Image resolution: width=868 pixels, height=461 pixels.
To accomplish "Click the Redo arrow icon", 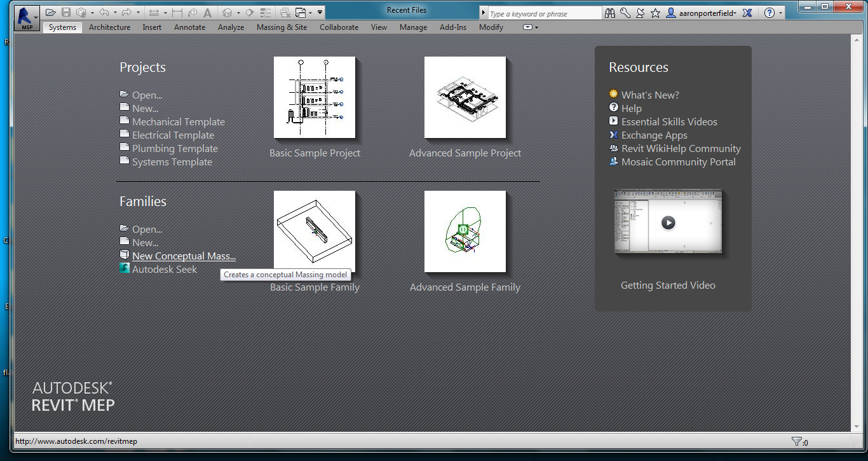I will [126, 13].
